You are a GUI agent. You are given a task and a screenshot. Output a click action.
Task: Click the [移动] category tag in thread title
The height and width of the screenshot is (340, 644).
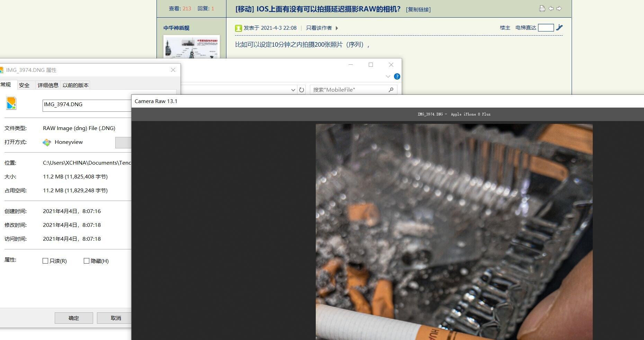(245, 9)
